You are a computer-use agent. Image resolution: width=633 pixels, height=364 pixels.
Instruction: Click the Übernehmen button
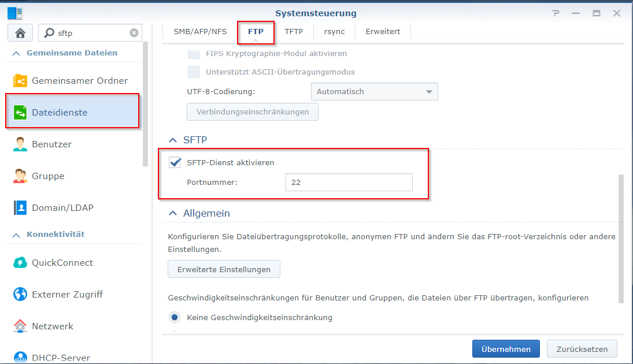(506, 348)
